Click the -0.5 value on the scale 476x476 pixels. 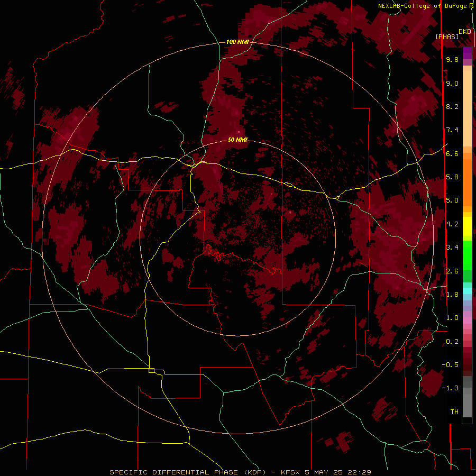point(450,365)
